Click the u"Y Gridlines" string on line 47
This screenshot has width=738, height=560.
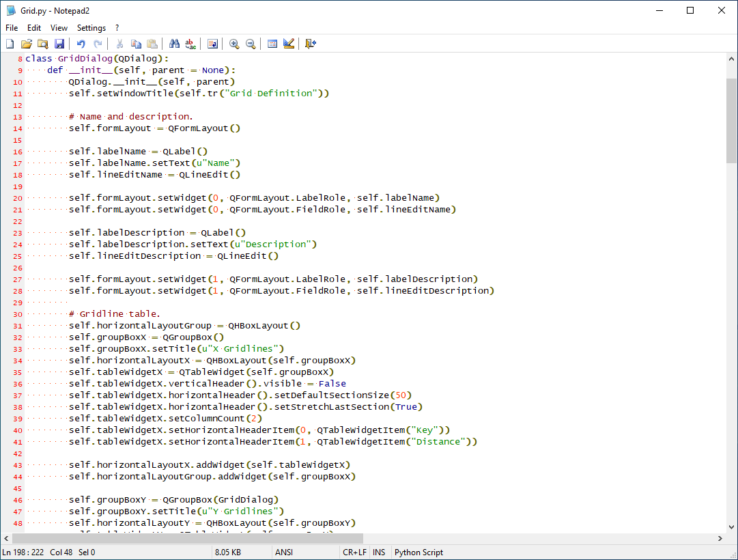[240, 511]
